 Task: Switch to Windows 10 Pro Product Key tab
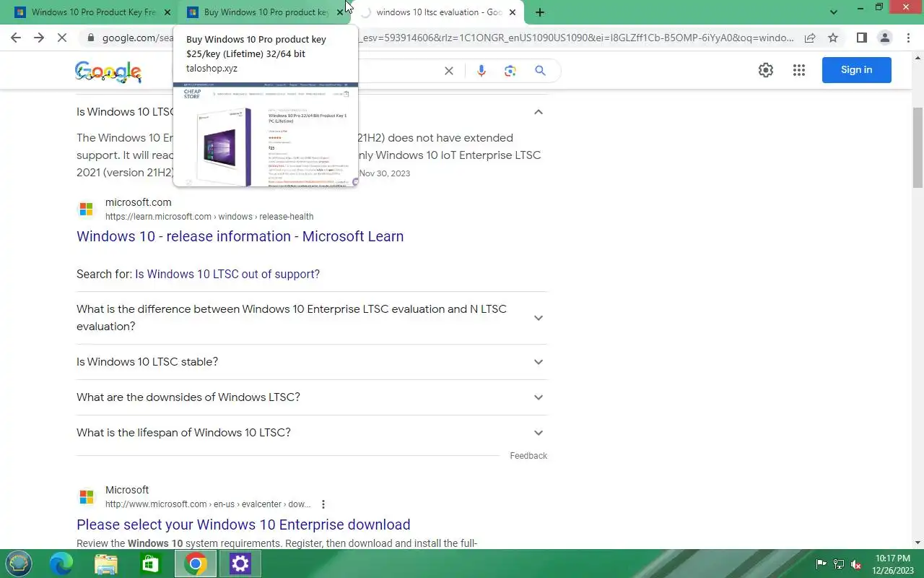pos(92,12)
